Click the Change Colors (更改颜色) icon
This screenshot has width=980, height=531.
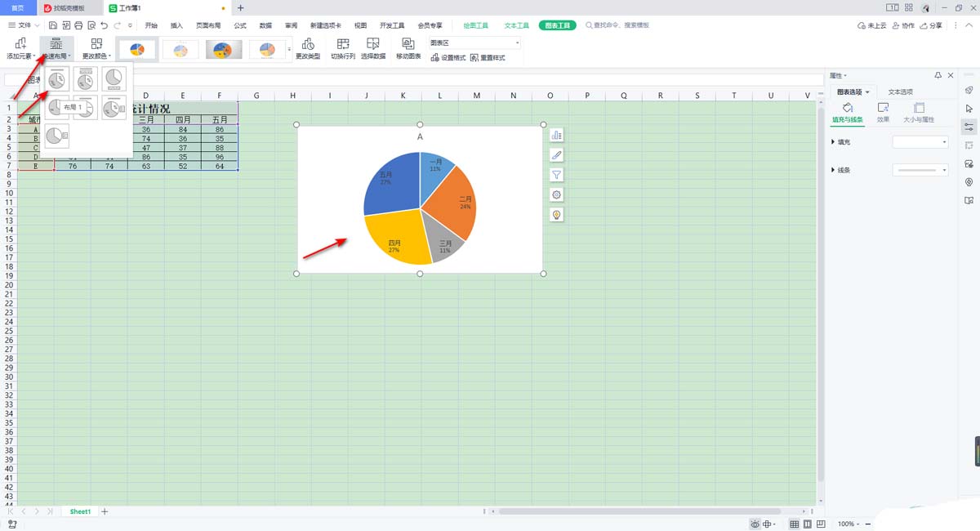97,43
